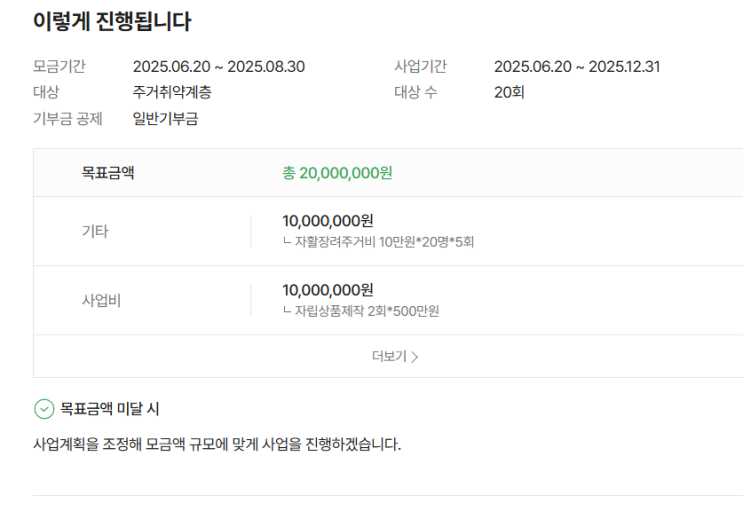This screenshot has width=743, height=519.
Task: Click the 10,000,000원 amount under 기타
Action: point(328,221)
